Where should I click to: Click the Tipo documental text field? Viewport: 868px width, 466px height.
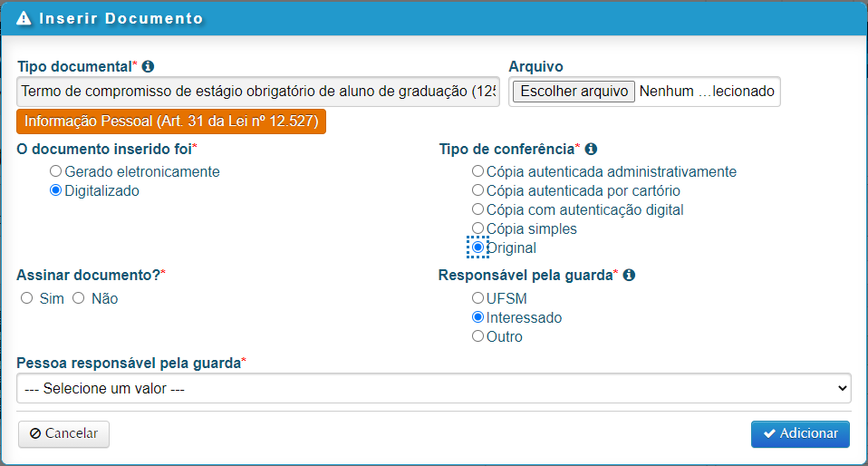point(258,92)
